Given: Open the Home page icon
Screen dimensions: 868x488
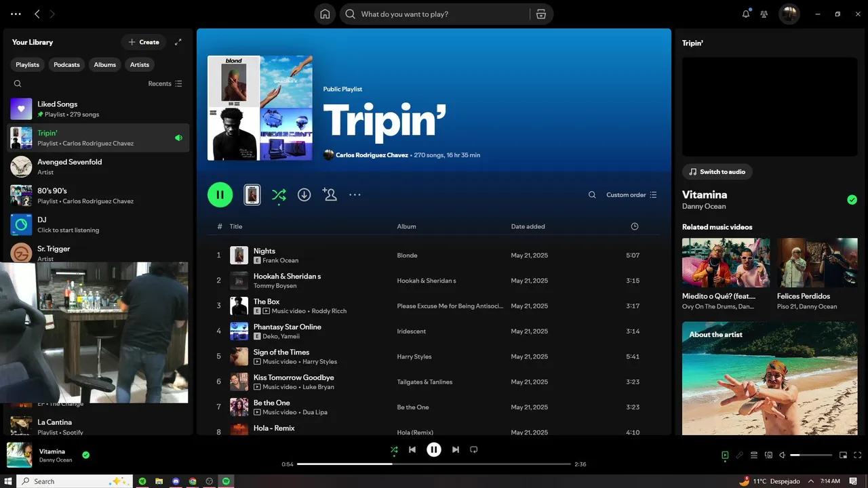Looking at the screenshot, I should tap(325, 14).
